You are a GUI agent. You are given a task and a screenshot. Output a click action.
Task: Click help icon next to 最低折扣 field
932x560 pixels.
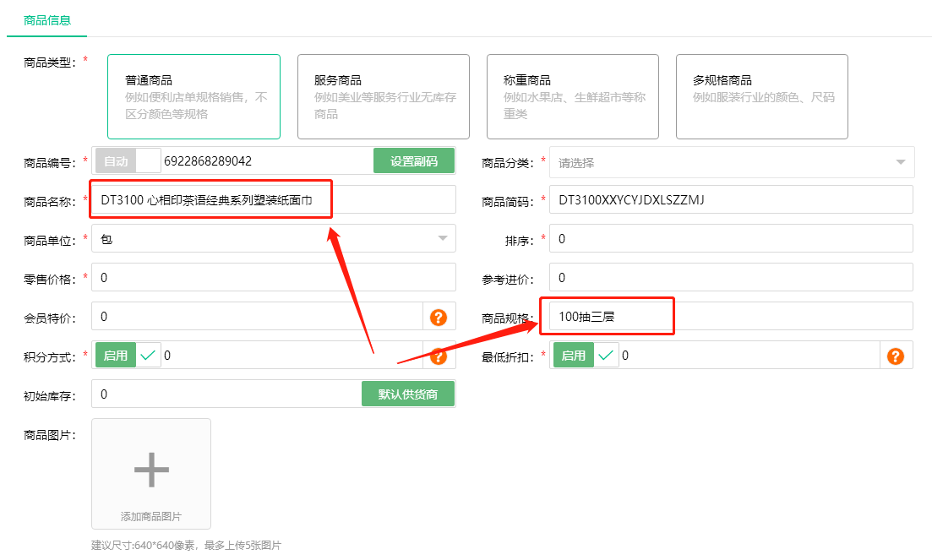pyautogui.click(x=896, y=356)
